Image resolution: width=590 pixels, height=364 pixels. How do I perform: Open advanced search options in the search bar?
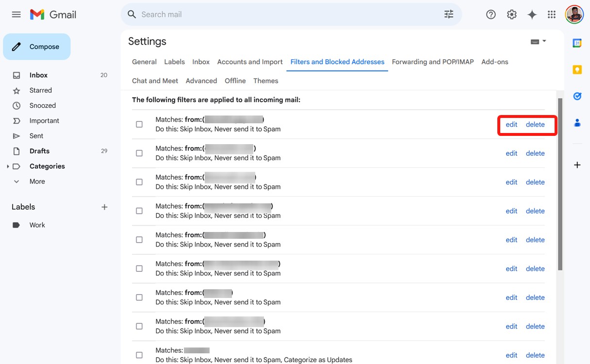click(448, 14)
